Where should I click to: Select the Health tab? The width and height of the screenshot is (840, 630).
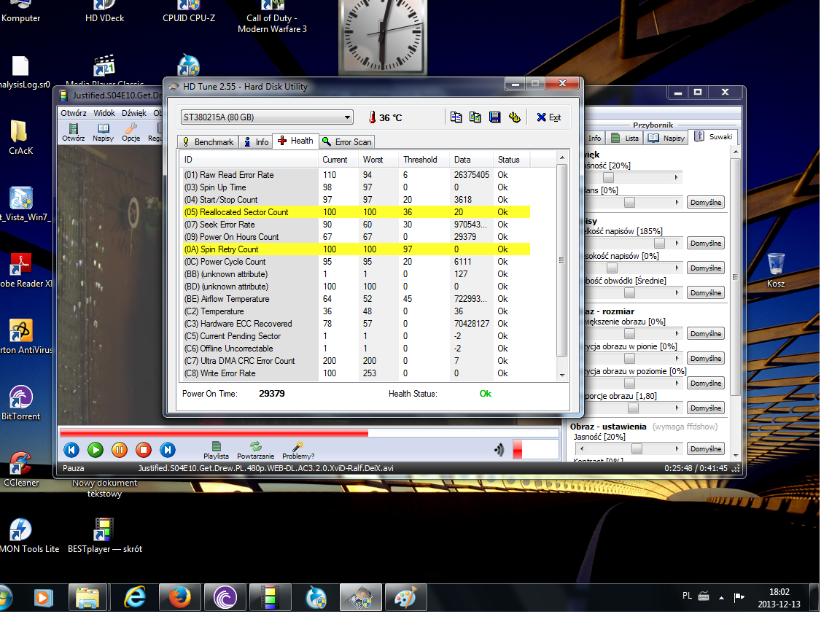296,141
